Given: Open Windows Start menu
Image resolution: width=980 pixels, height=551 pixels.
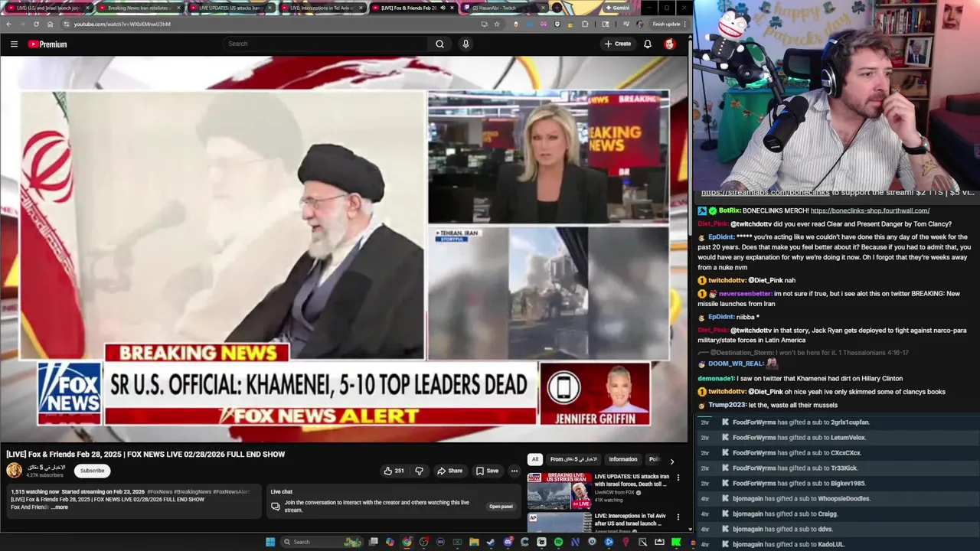Looking at the screenshot, I should pyautogui.click(x=270, y=542).
